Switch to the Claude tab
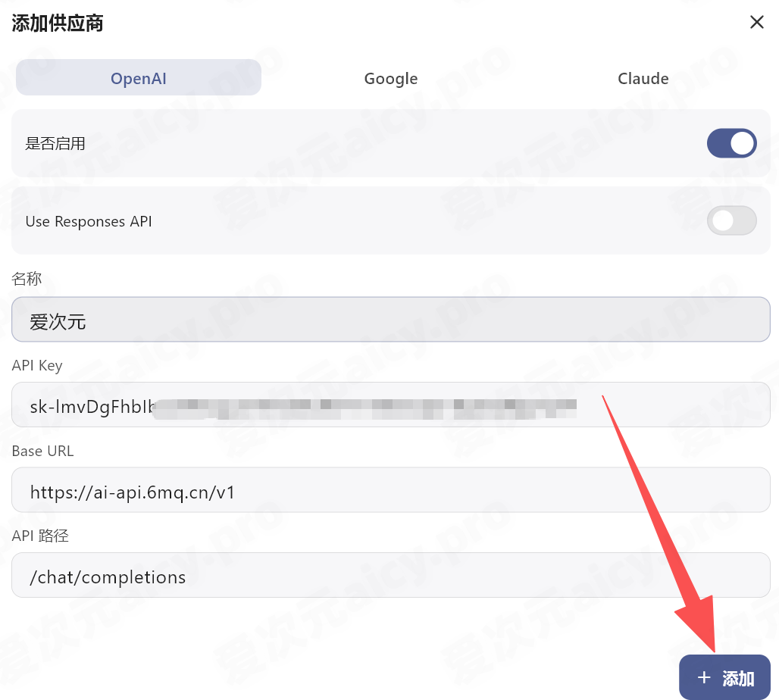Viewport: 779px width, 700px height. (x=643, y=78)
